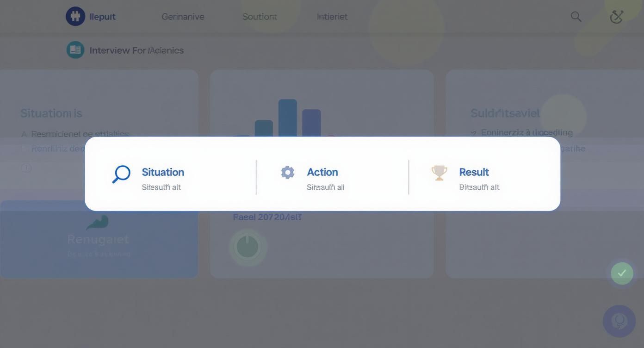Click the bar chart graphic
Screen dimensions: 644x348
pos(288,118)
